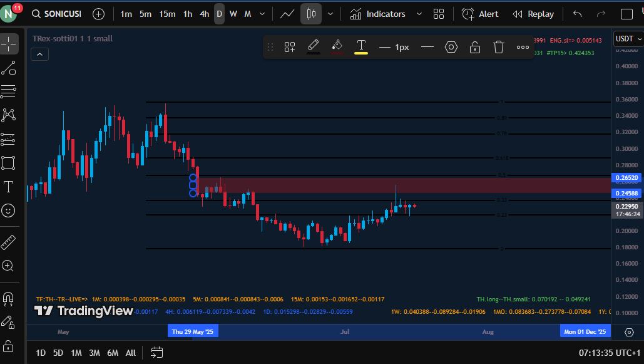Open the chart type dropdown arrow
This screenshot has height=364, width=644.
(x=330, y=14)
